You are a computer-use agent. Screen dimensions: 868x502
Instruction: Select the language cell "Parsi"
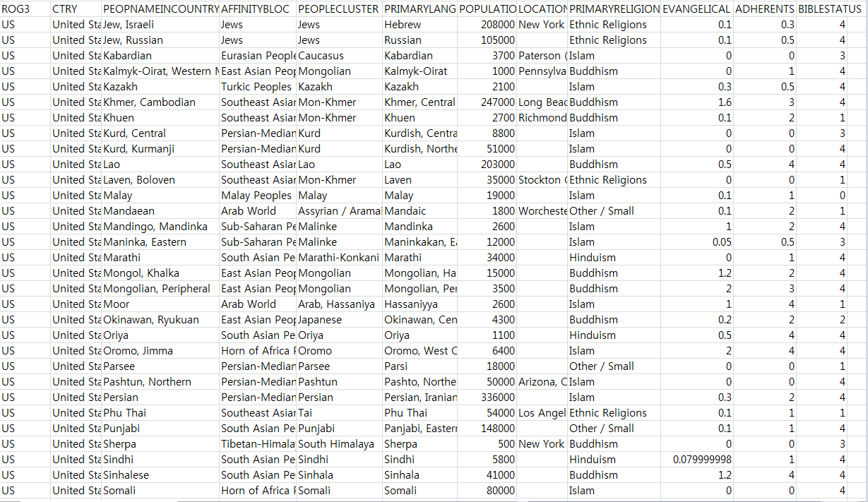tap(420, 366)
